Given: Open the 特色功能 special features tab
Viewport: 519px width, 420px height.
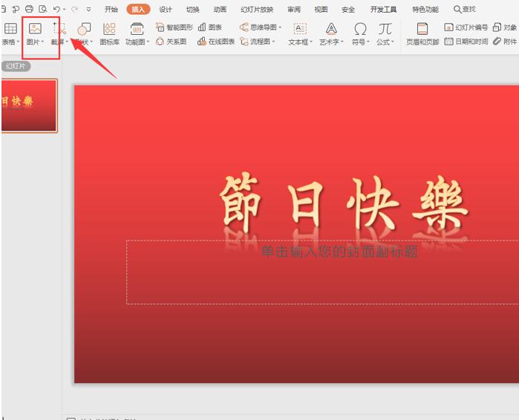Looking at the screenshot, I should 425,9.
